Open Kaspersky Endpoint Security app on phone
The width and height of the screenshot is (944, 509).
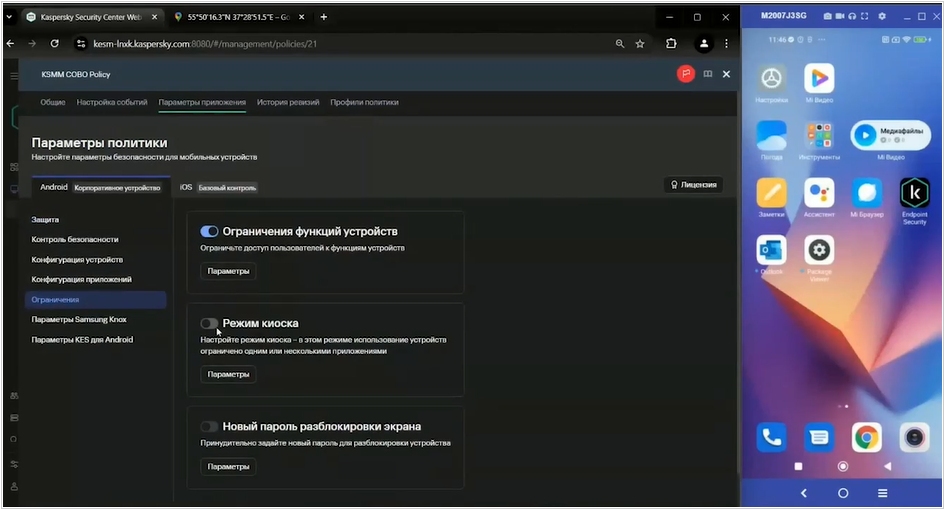click(914, 194)
